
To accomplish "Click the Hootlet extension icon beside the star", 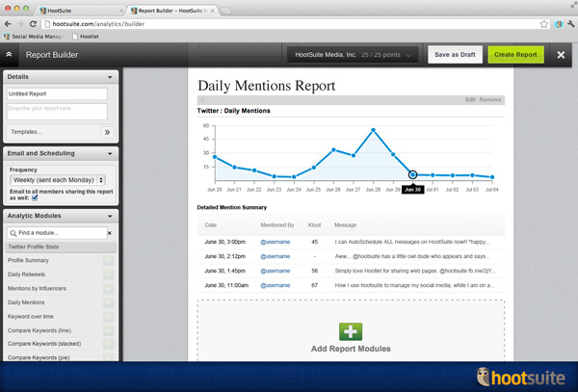I will coord(559,24).
